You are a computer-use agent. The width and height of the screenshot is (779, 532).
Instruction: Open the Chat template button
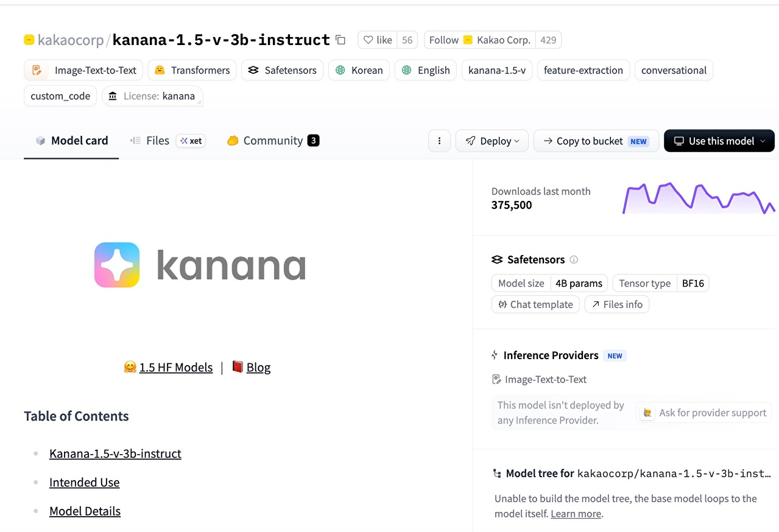click(x=535, y=304)
